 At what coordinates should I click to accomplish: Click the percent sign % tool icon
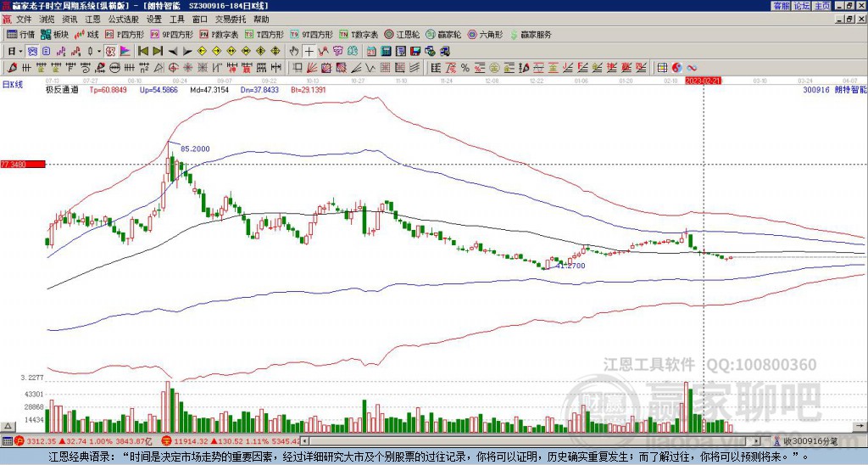pos(465,68)
